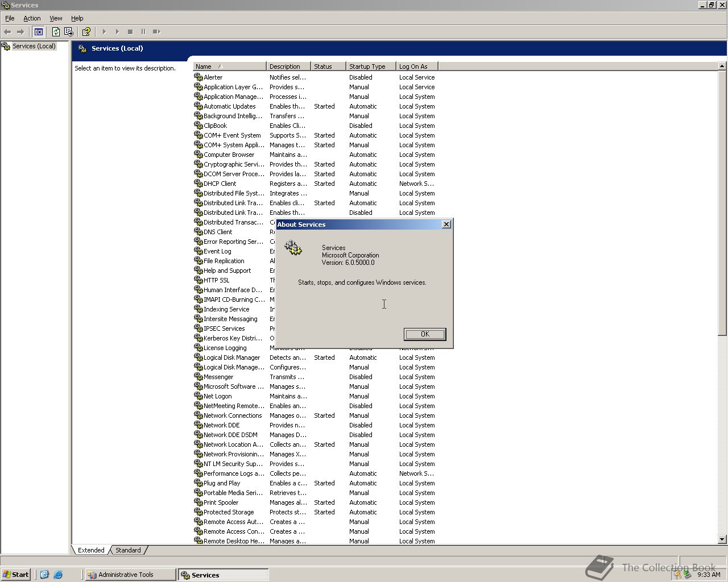Select the Network DDE DSDM service
This screenshot has width=728, height=582.
pyautogui.click(x=230, y=435)
